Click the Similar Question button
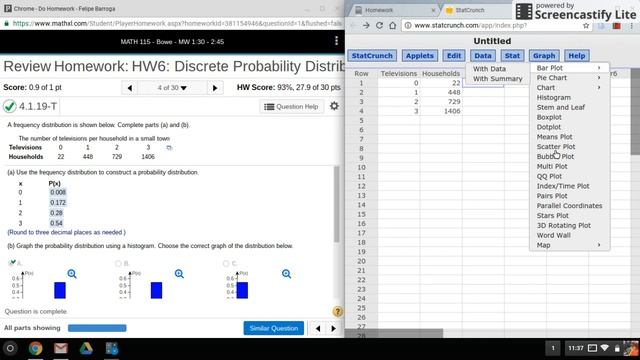Viewport: 640px width, 360px height. pyautogui.click(x=273, y=328)
